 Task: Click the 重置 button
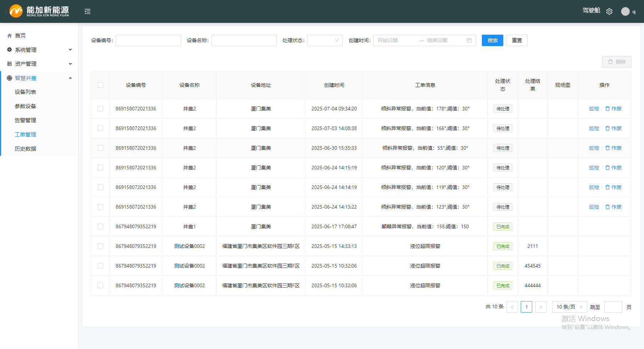pos(516,40)
